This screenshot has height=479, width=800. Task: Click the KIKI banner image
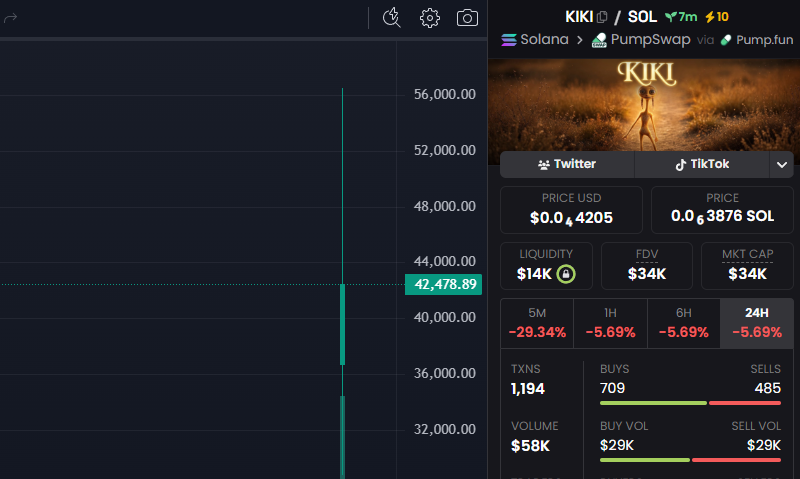click(646, 105)
